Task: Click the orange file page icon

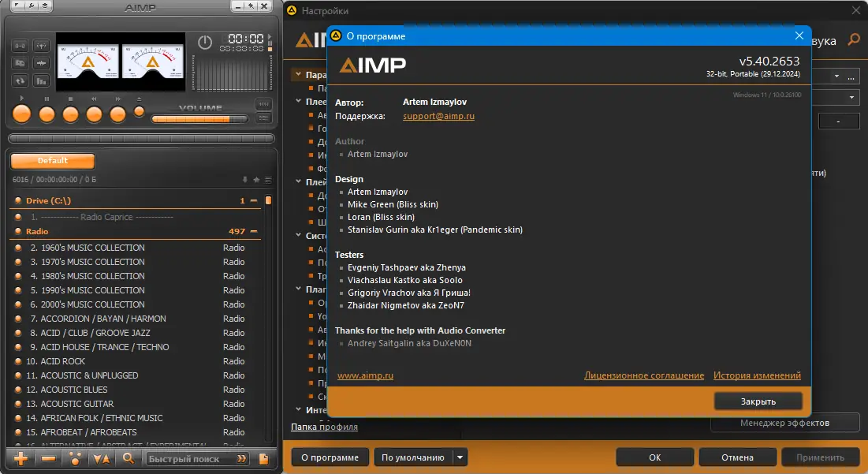Action: [x=263, y=458]
